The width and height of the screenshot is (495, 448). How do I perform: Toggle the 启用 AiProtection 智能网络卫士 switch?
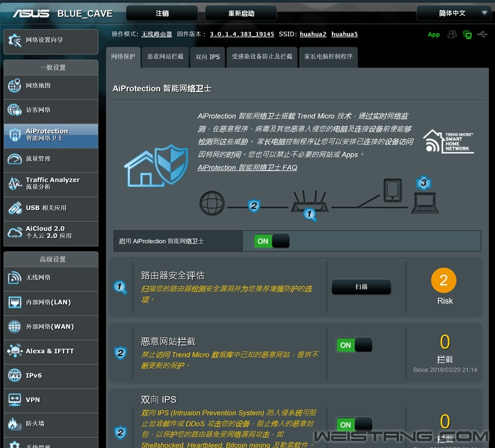272,241
